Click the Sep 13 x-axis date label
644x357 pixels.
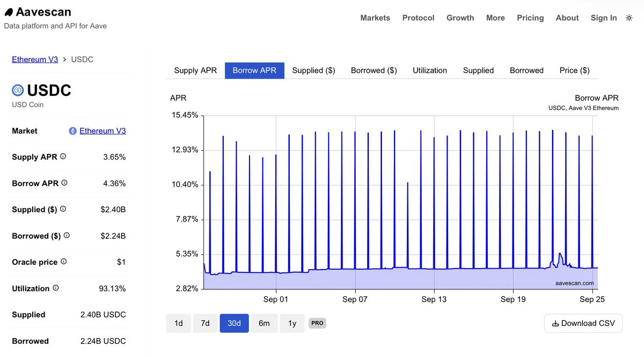pyautogui.click(x=434, y=299)
